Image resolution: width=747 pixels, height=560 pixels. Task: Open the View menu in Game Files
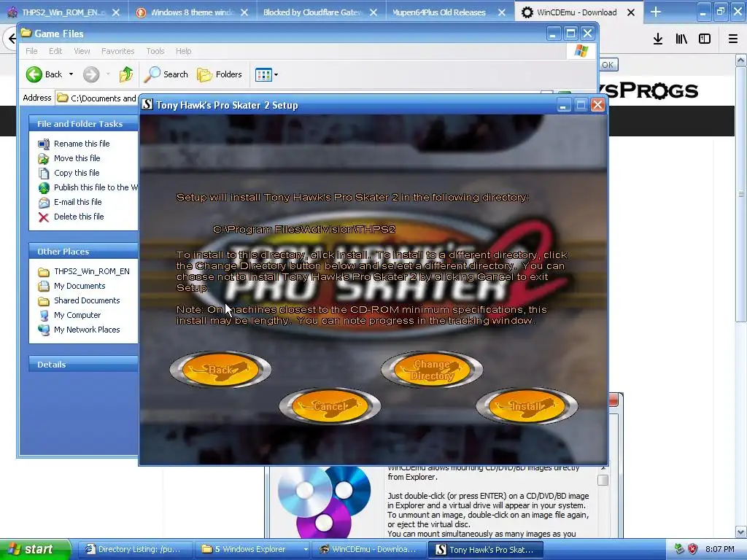82,51
